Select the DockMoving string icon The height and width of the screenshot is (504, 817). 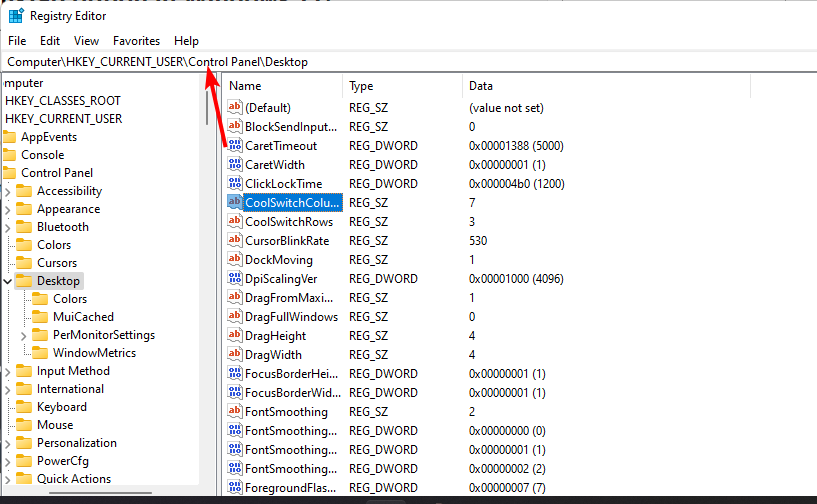click(235, 260)
